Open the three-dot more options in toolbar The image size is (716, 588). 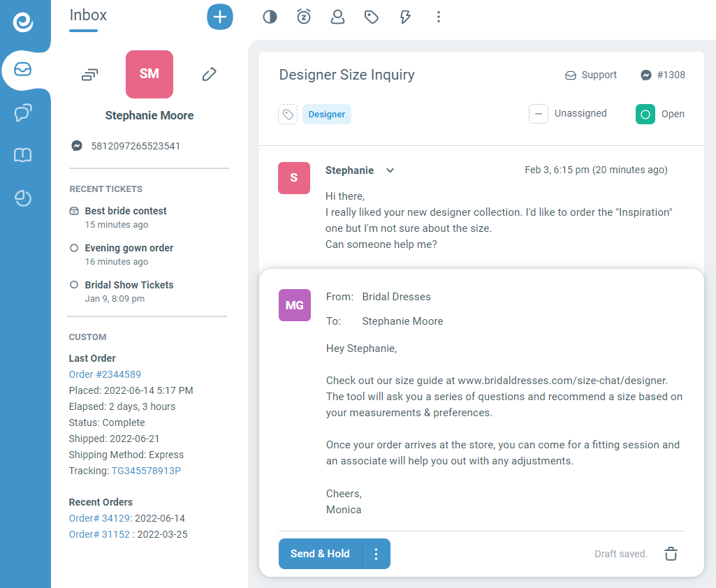[439, 17]
